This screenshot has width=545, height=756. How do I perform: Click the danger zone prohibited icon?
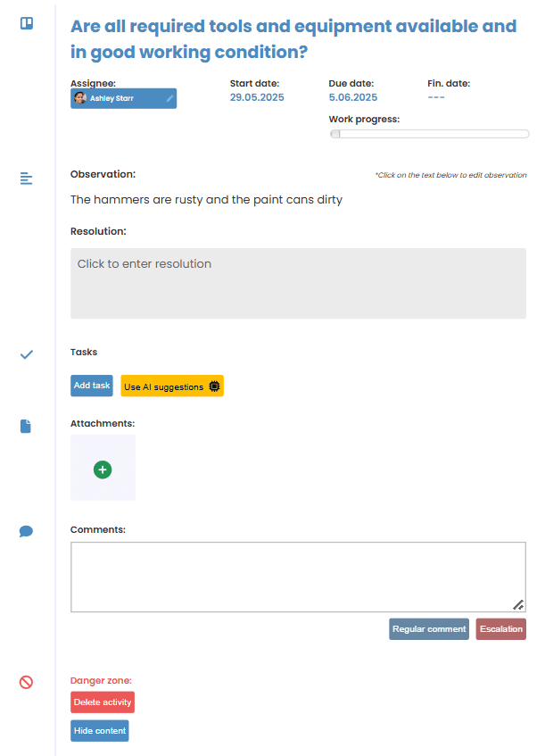coord(26,682)
